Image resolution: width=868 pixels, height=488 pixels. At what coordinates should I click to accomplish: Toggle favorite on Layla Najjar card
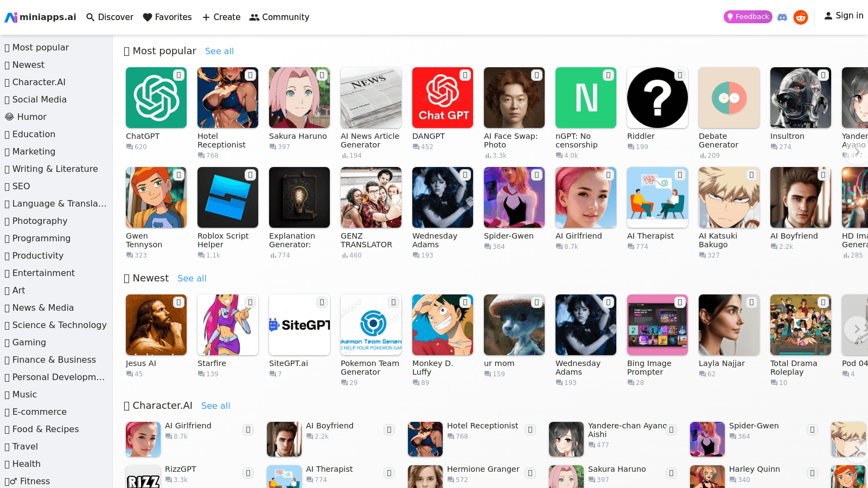click(751, 303)
